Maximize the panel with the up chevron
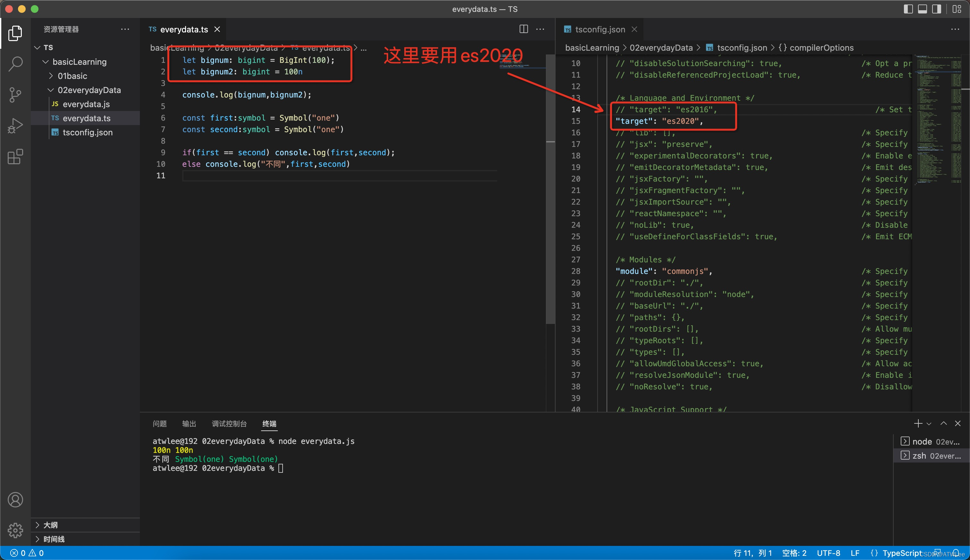Image resolution: width=970 pixels, height=560 pixels. pos(943,423)
